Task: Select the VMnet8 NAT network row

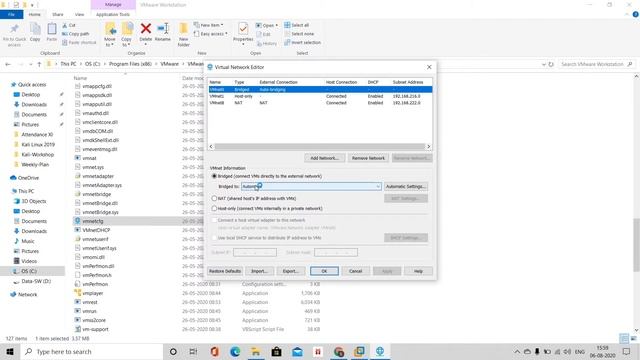Action: tap(320, 103)
